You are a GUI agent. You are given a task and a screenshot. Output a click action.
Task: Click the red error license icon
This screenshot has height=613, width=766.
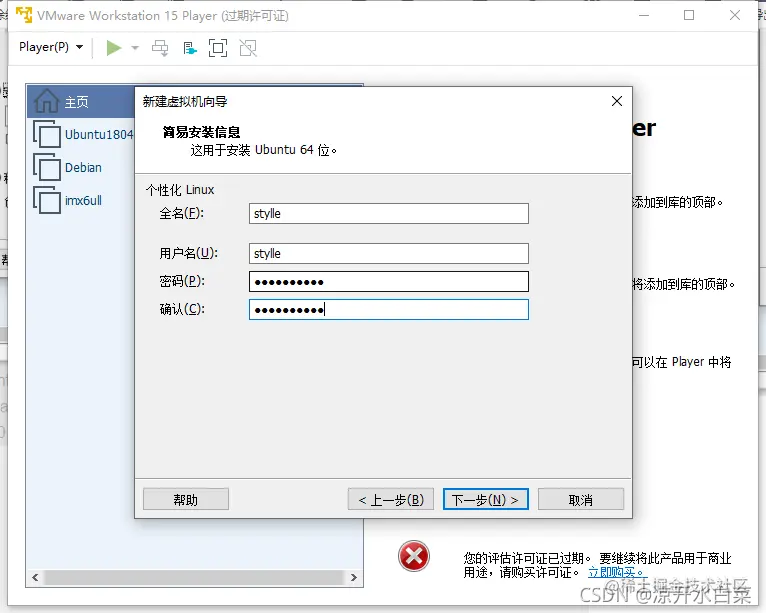pyautogui.click(x=414, y=556)
